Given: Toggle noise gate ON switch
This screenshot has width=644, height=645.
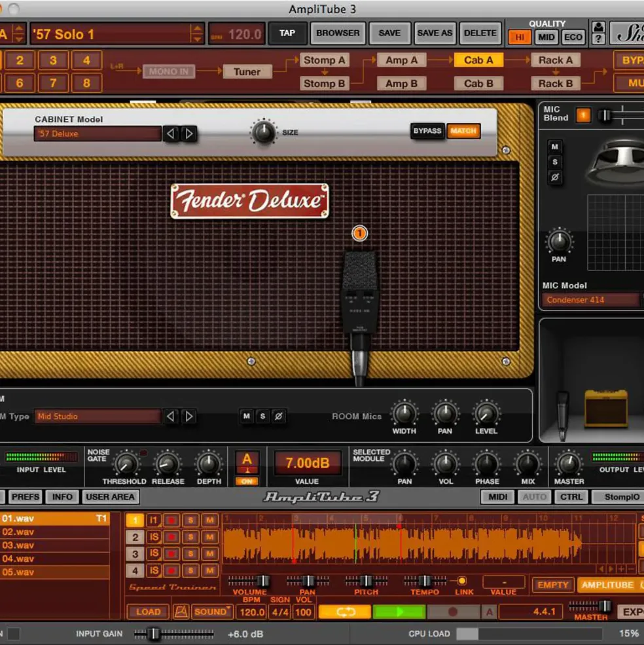Looking at the screenshot, I should click(247, 481).
